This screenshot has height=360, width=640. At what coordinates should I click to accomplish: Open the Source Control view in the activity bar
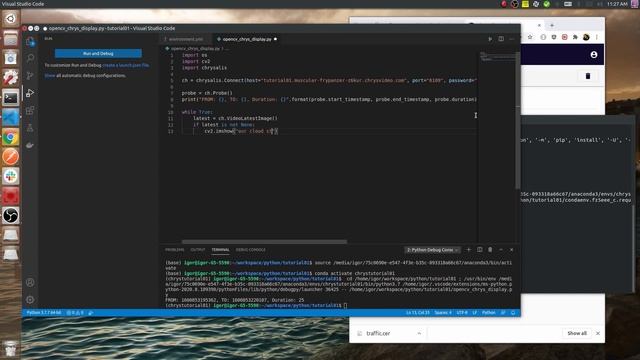click(30, 76)
